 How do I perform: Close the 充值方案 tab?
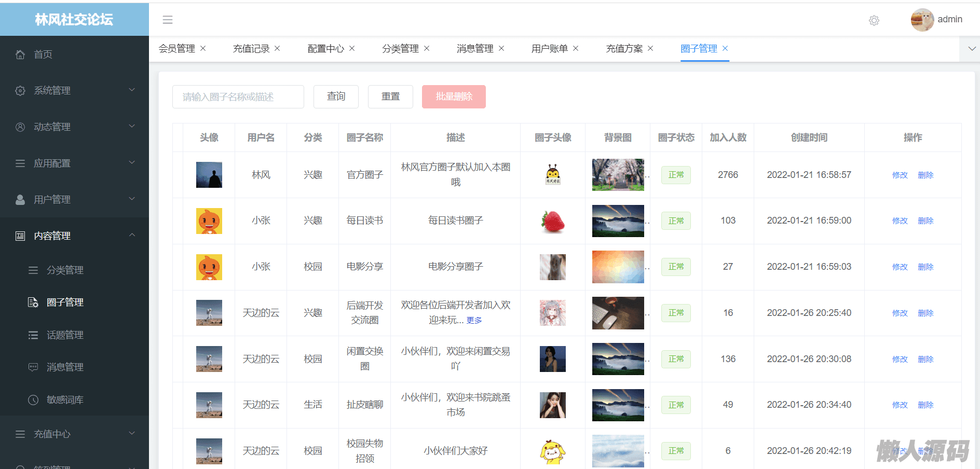tap(650, 48)
